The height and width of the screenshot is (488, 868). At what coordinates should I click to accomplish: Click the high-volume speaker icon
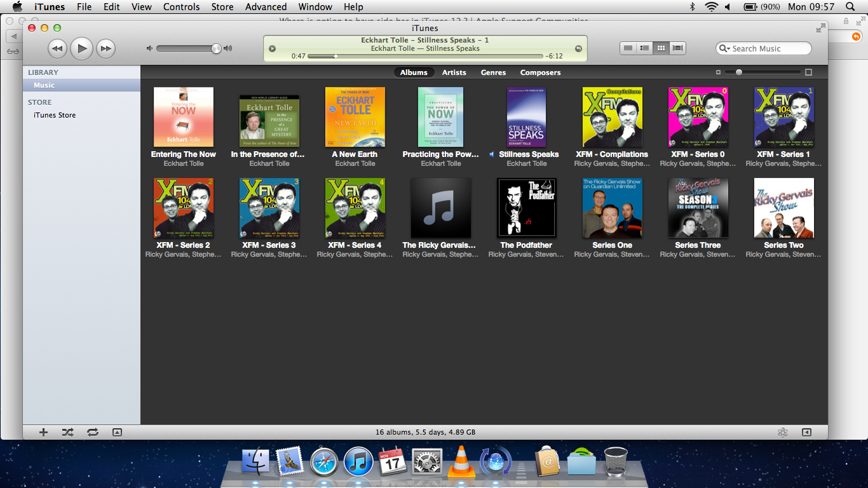coord(228,48)
